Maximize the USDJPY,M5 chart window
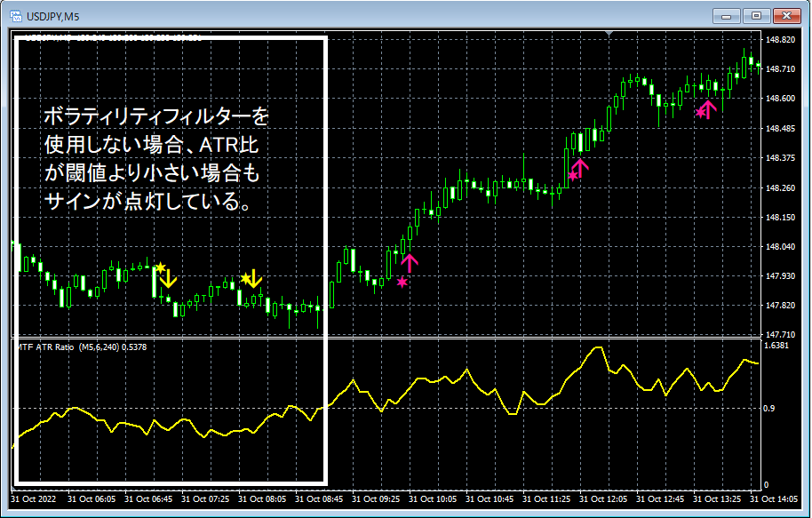Image resolution: width=812 pixels, height=518 pixels. tap(756, 16)
